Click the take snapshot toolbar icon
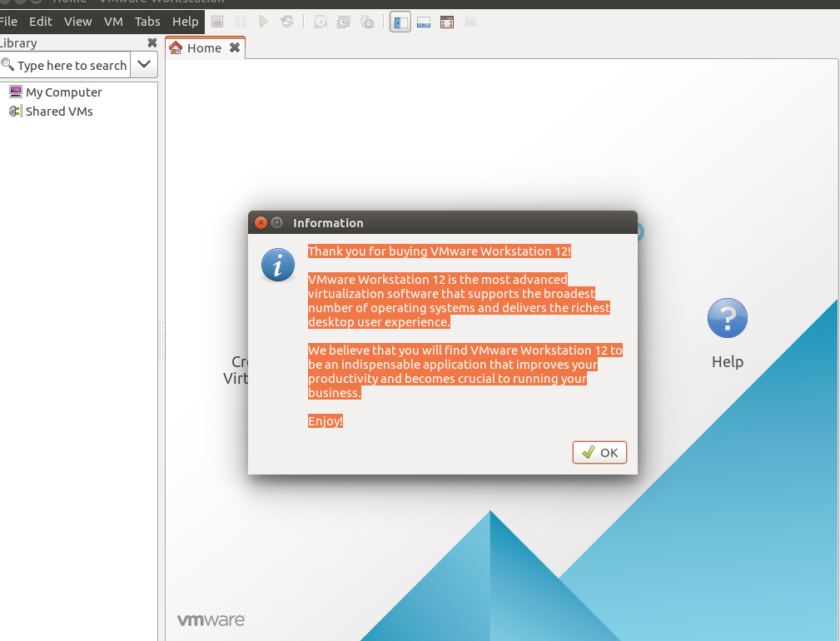 [x=321, y=22]
